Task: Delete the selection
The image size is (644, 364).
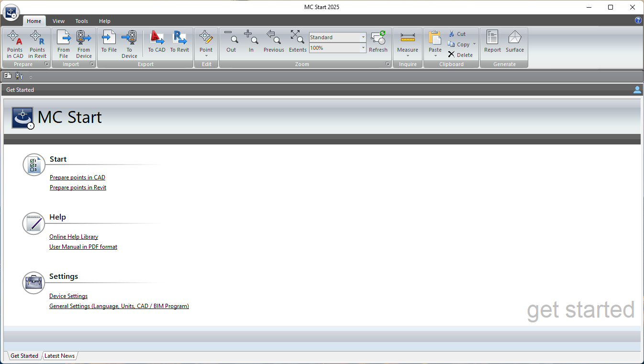Action: tap(460, 55)
